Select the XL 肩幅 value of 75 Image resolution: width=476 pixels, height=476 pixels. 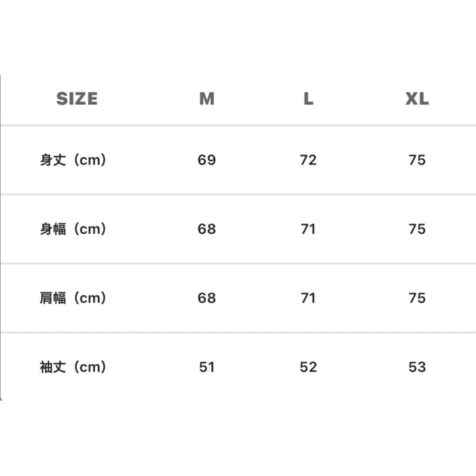(x=417, y=298)
